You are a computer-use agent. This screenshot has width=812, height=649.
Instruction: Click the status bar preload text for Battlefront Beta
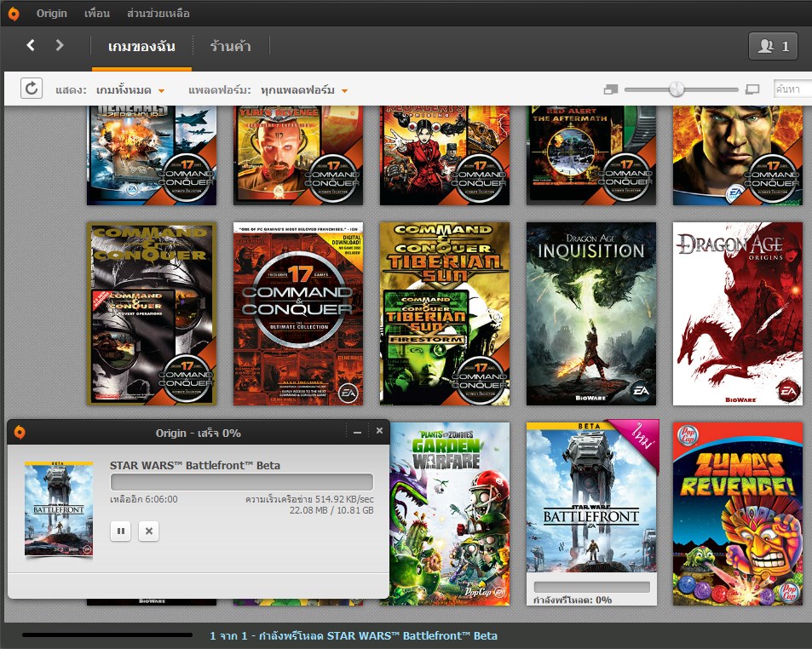click(x=354, y=635)
